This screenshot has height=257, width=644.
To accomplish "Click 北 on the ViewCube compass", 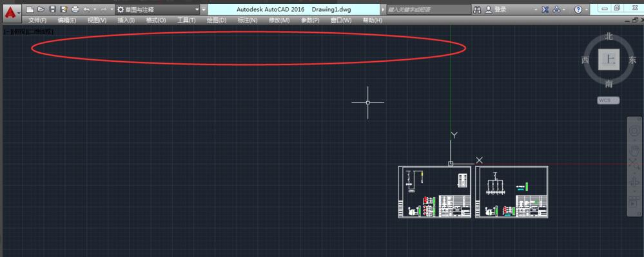I will pyautogui.click(x=609, y=37).
